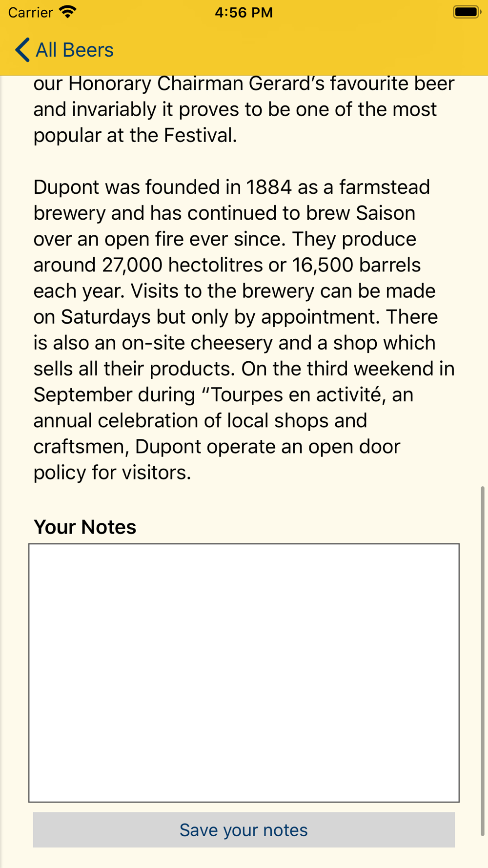Screen dimensions: 488x868
Task: Tap the Your Notes heading
Action: pos(85,527)
